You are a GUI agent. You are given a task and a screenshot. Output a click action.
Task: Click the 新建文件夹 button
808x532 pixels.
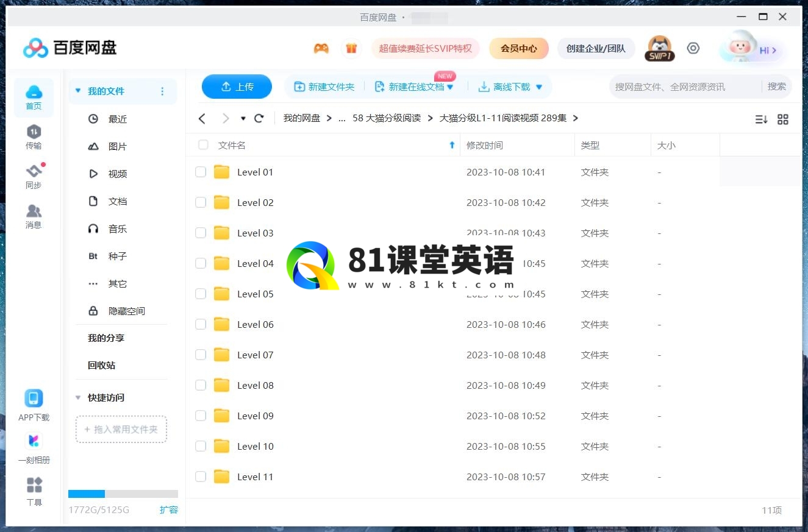pos(324,87)
